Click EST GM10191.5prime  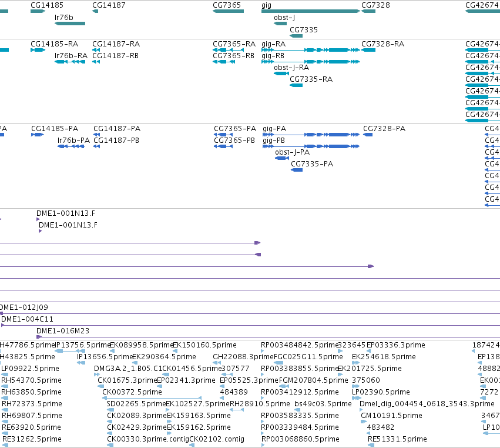pos(391,416)
